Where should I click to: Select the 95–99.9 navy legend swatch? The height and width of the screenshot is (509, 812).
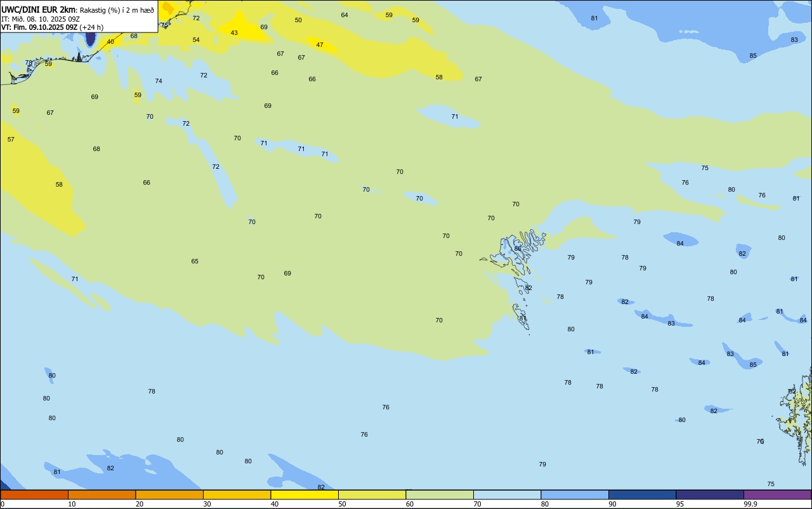(x=710, y=494)
